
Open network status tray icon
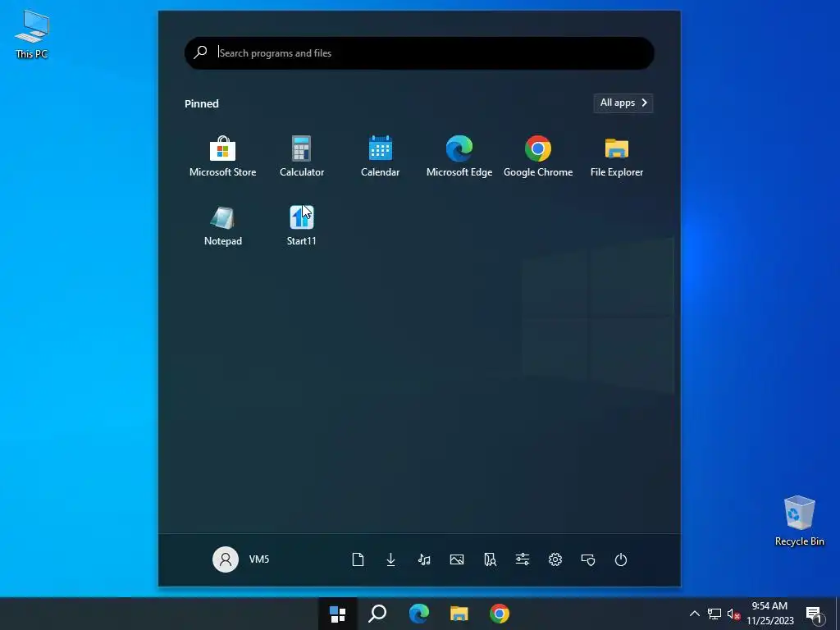[714, 614]
